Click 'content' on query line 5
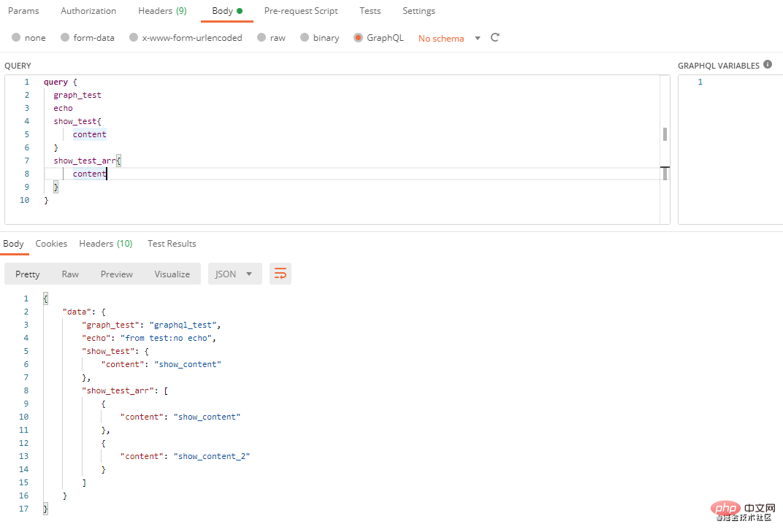Viewport: 783px width, 532px height. (x=89, y=134)
